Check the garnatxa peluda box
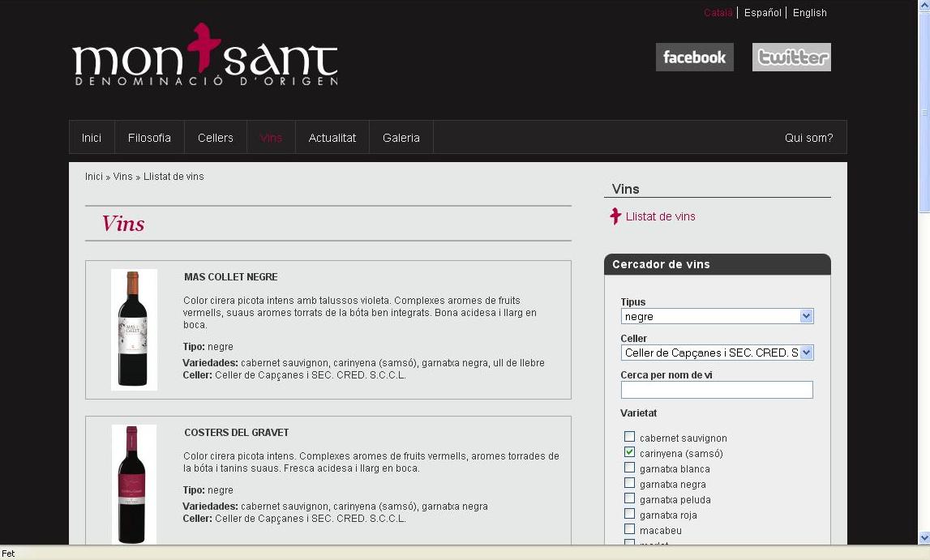Image resolution: width=930 pixels, height=560 pixels. [x=629, y=498]
